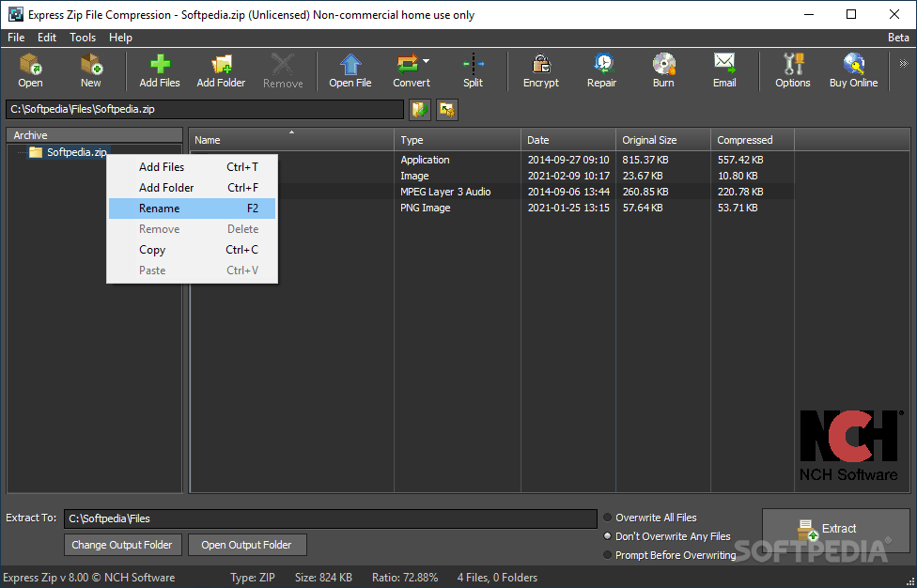The width and height of the screenshot is (917, 588).
Task: Click the archive path input field
Action: tap(205, 109)
